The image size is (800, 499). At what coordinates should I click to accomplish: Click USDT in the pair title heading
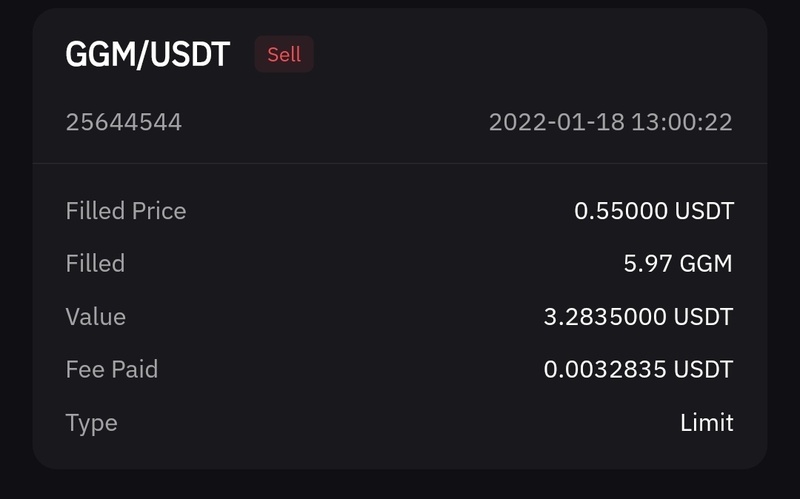191,55
